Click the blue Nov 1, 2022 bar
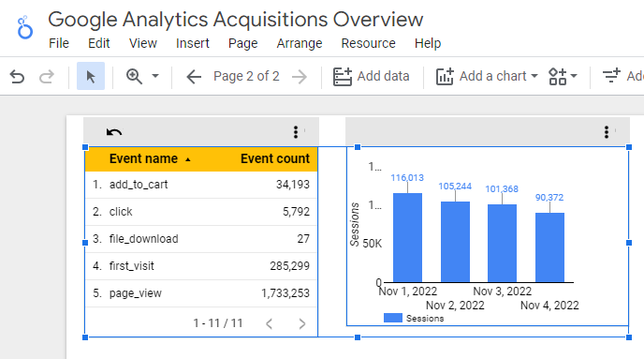 point(407,238)
